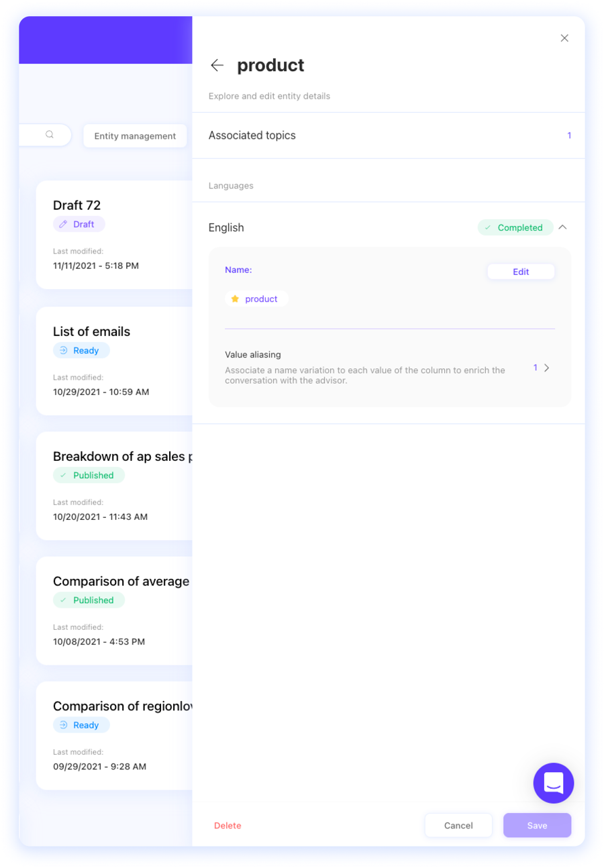Open the Entity management tab
This screenshot has height=868, width=604.
point(135,136)
